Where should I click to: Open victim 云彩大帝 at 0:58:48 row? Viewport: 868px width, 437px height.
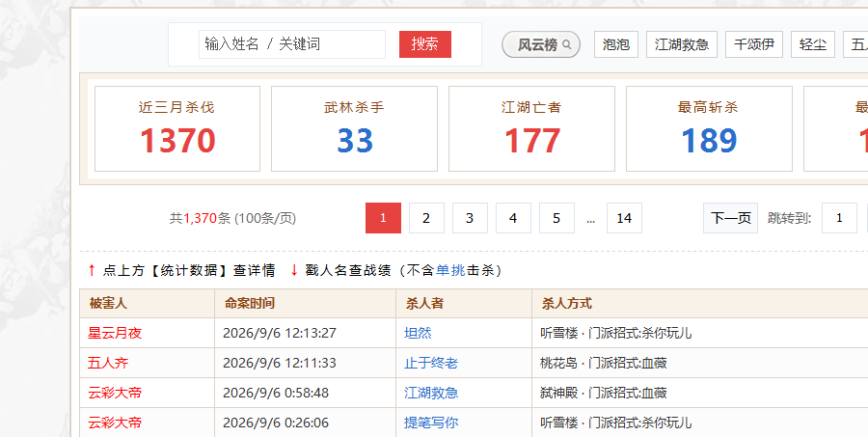[x=115, y=393]
